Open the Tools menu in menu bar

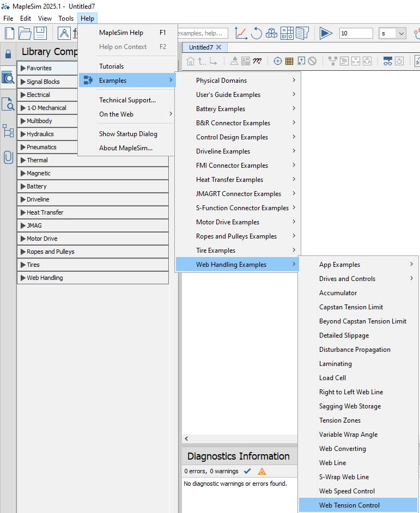(x=66, y=19)
